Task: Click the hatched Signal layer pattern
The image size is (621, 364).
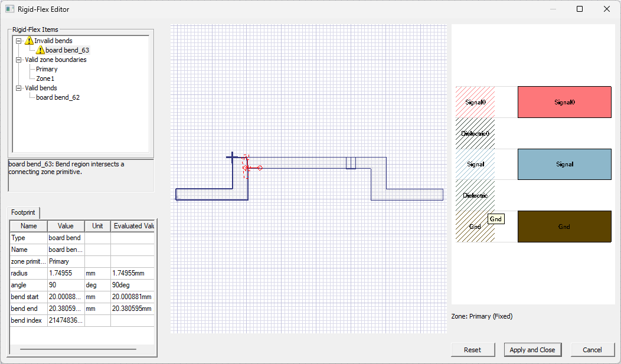Action: (475, 164)
